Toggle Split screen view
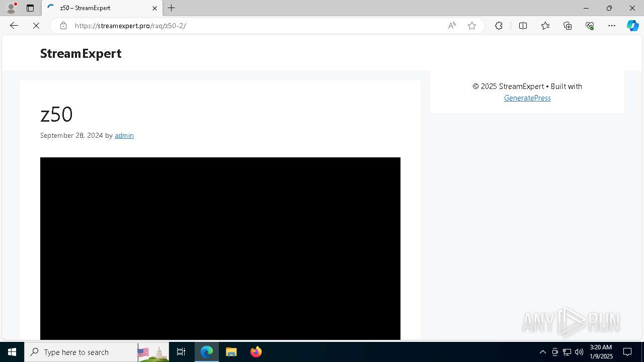The image size is (644, 362). pyautogui.click(x=523, y=26)
